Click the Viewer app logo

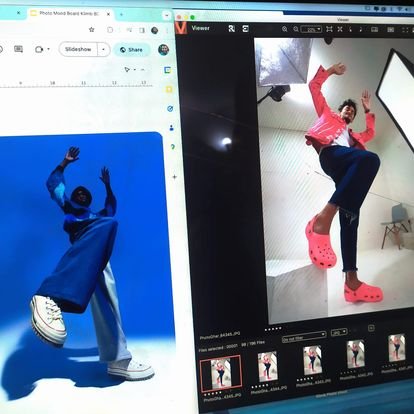coord(181,28)
